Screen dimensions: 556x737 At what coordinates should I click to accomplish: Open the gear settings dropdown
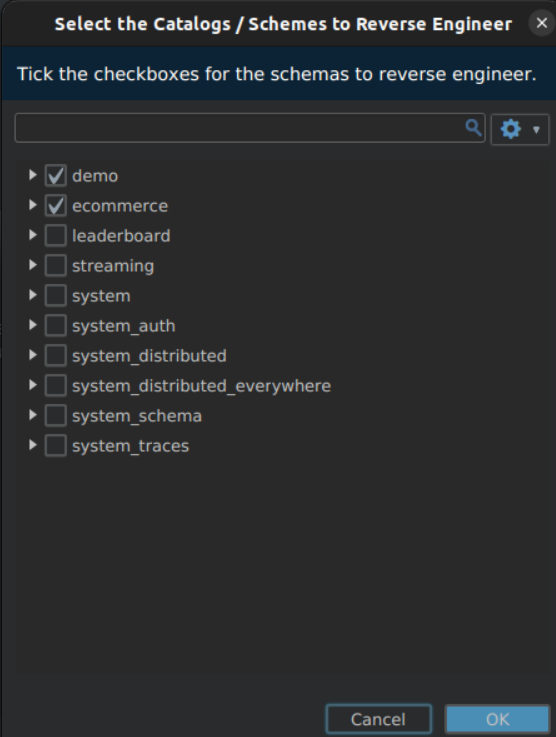point(520,129)
